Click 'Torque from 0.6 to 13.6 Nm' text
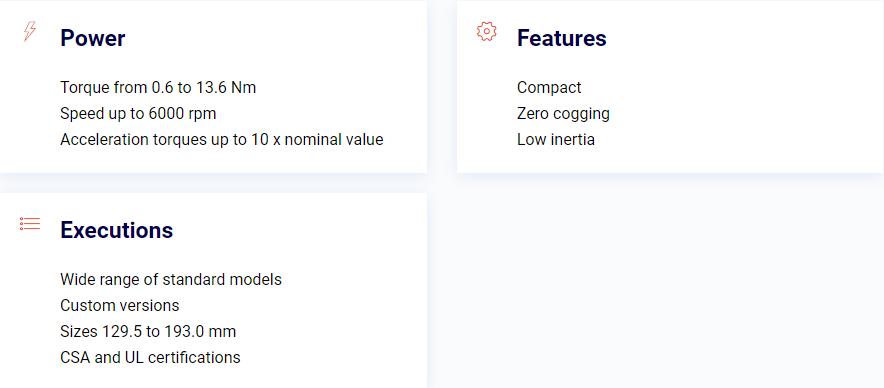 [x=158, y=87]
